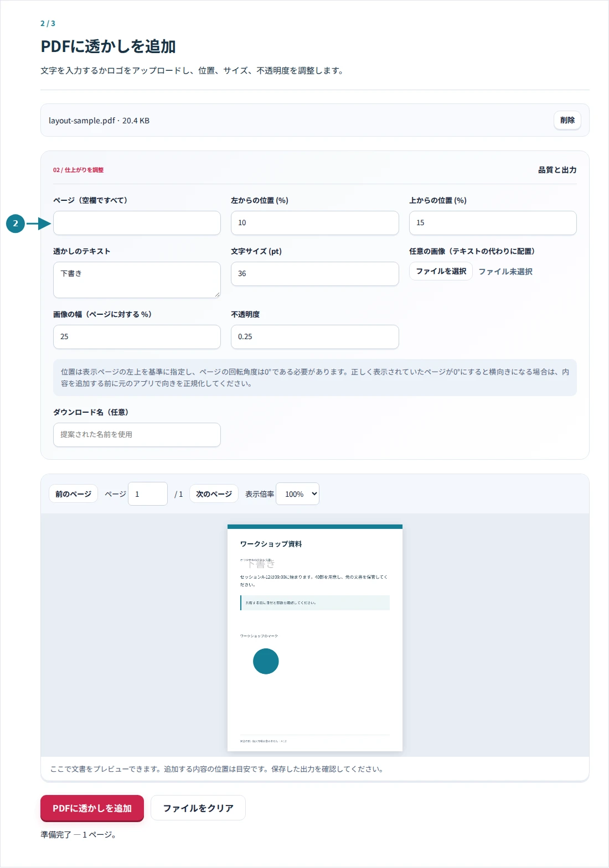Click the PDFに透かしを追加 button
This screenshot has width=609, height=868.
pyautogui.click(x=92, y=808)
